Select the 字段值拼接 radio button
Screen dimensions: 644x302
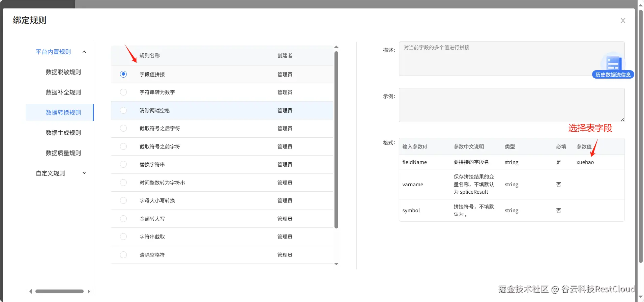[123, 74]
